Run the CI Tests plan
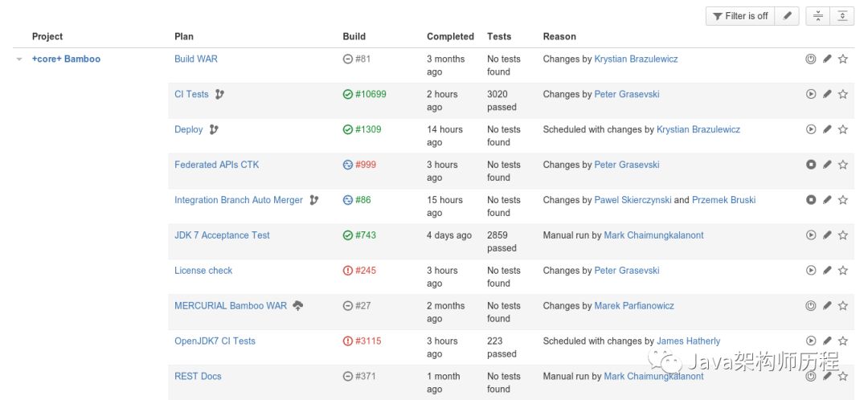 pyautogui.click(x=811, y=94)
